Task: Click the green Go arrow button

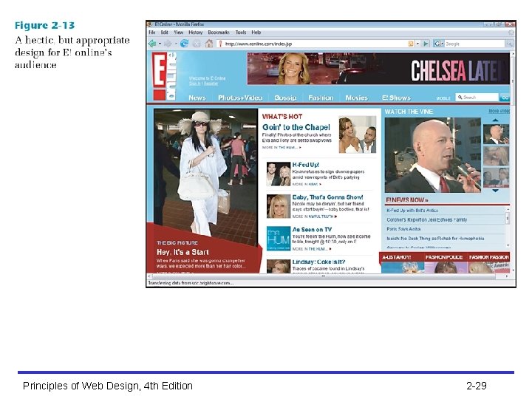Action: click(426, 44)
